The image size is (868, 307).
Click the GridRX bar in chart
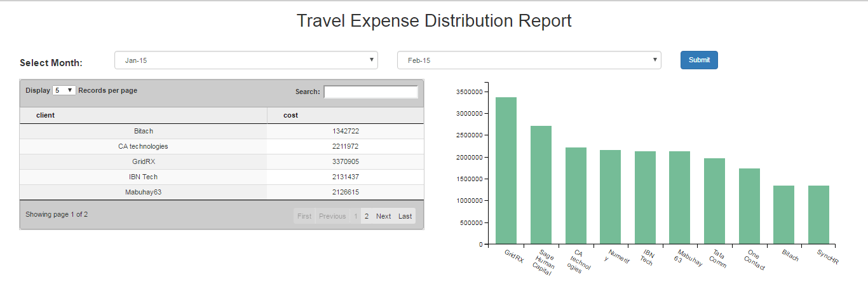point(506,170)
